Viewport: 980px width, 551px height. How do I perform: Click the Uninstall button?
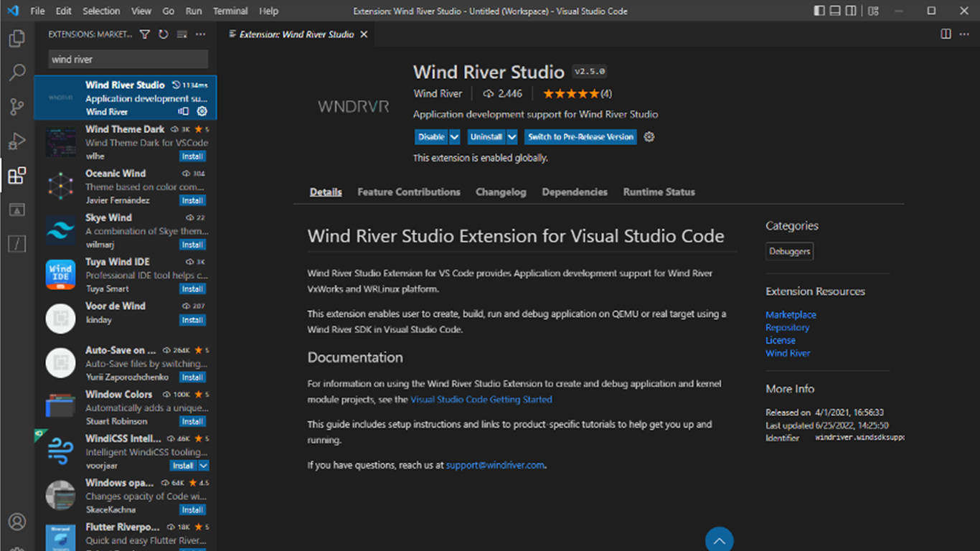tap(486, 137)
